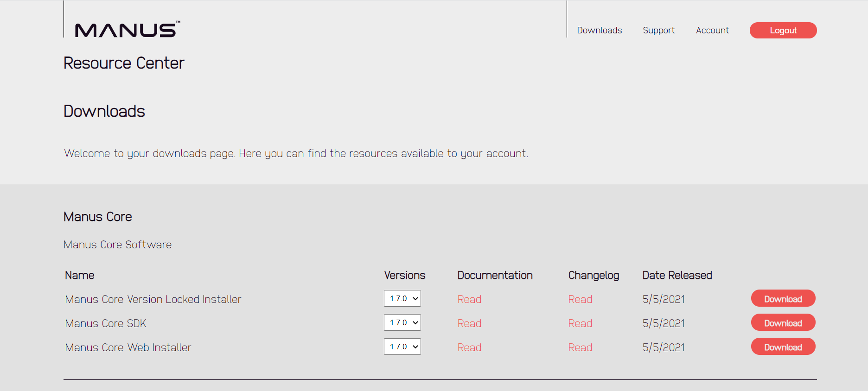Open the Downloads nav item
The image size is (868, 391).
pyautogui.click(x=599, y=30)
